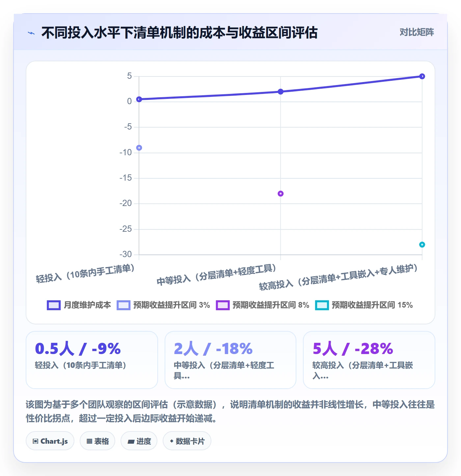Click the purple -18 scatter point
This screenshot has width=461, height=476.
(281, 193)
